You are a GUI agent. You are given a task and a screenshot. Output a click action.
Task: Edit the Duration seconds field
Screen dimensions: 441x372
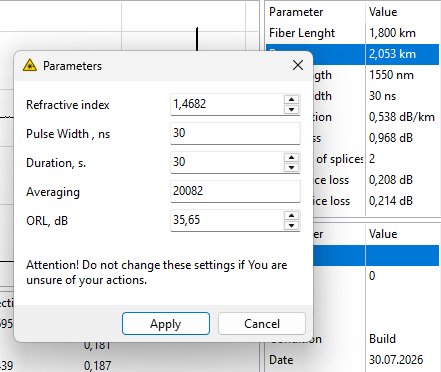pos(227,162)
